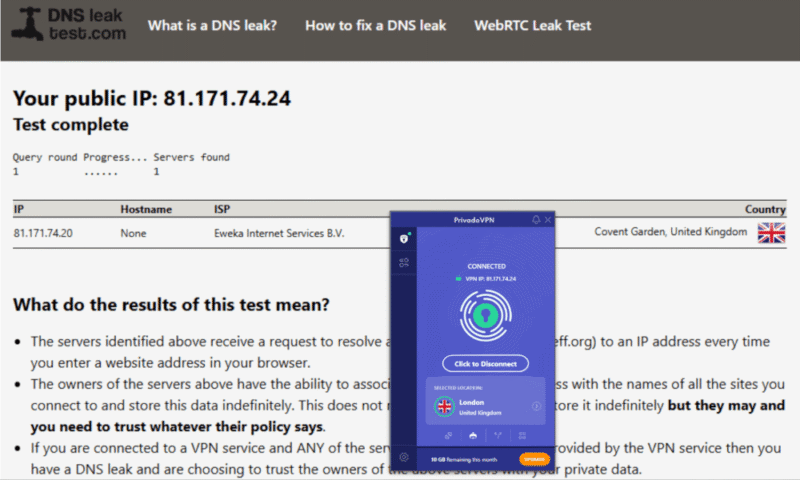Screen dimensions: 800x480
Task: Click the 'Test complete' heading
Action: click(x=71, y=124)
